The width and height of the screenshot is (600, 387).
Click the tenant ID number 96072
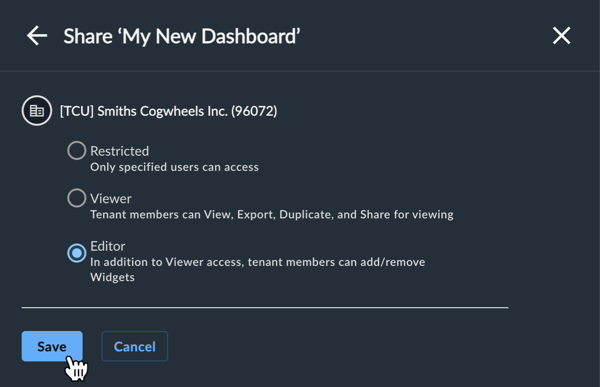point(254,111)
